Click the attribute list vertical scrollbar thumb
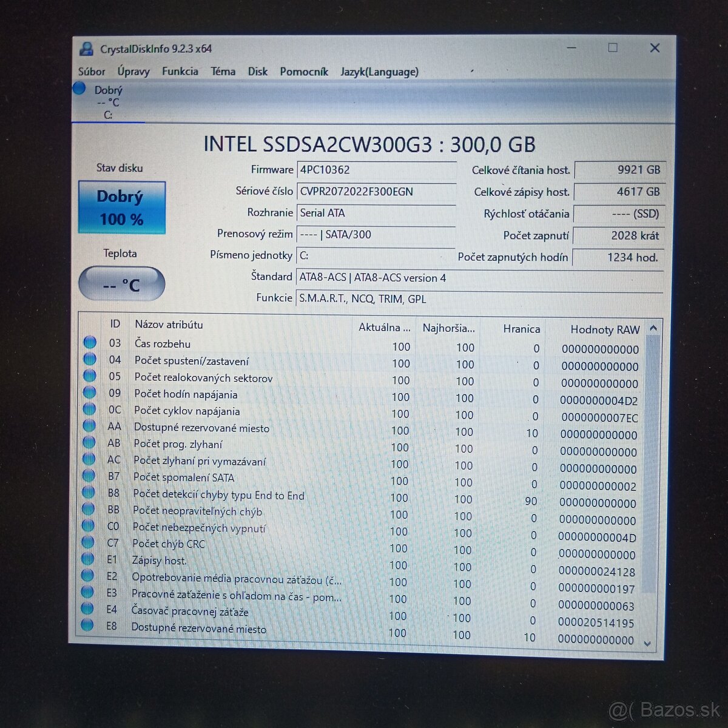The height and width of the screenshot is (728, 728). [651, 464]
